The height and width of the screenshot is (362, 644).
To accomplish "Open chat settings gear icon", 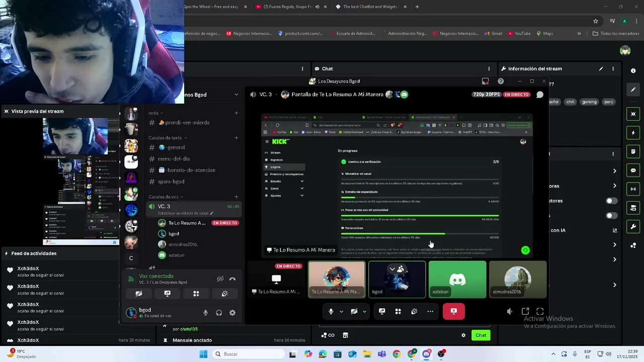I will coord(463,335).
